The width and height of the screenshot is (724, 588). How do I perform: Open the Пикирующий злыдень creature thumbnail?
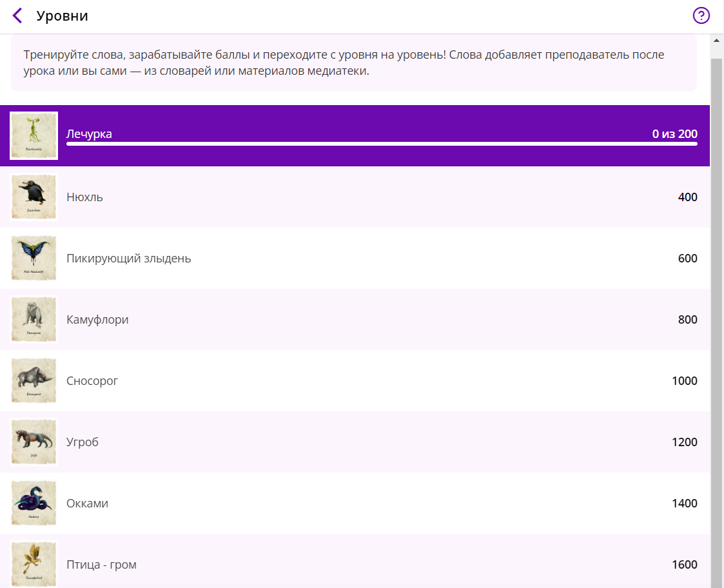34,258
